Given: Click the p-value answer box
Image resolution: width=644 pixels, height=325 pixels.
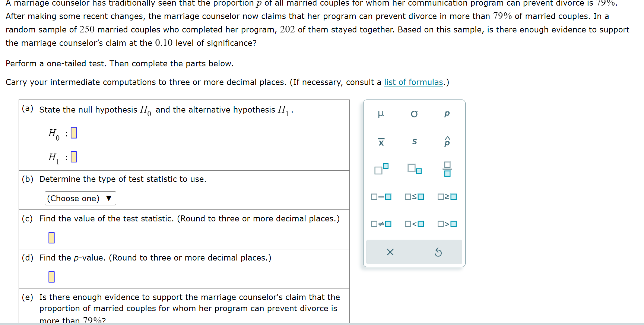Looking at the screenshot, I should click(x=51, y=277).
